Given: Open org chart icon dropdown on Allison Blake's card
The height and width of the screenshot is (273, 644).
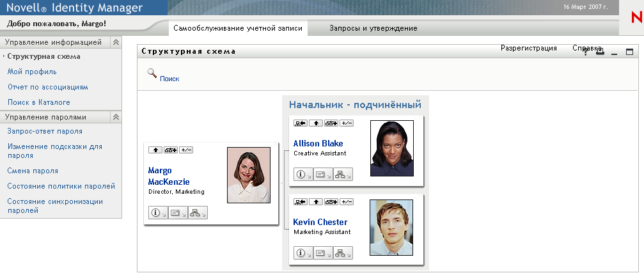Looking at the screenshot, I should pos(342,174).
